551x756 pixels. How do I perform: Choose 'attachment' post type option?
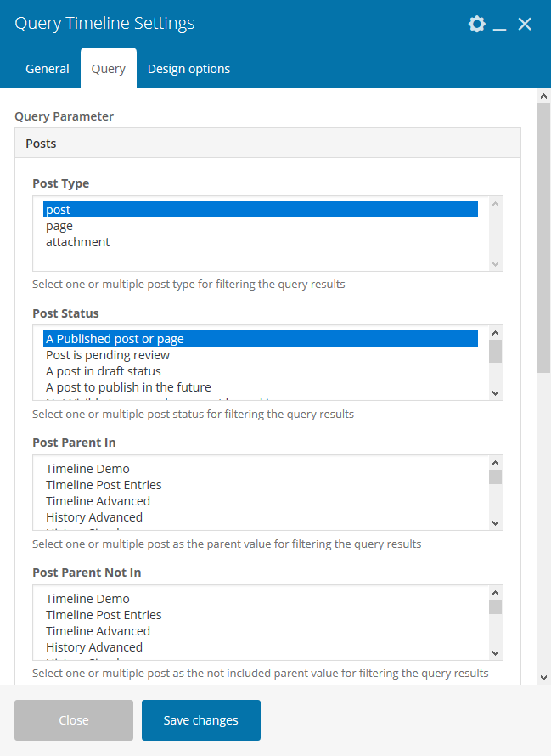point(77,242)
